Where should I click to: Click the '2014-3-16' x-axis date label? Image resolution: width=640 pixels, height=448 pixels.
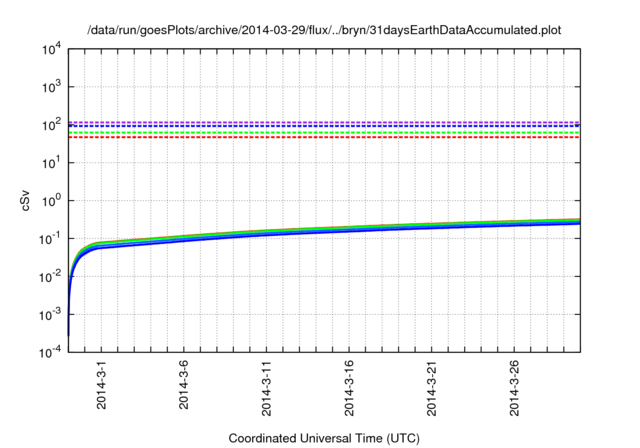349,388
